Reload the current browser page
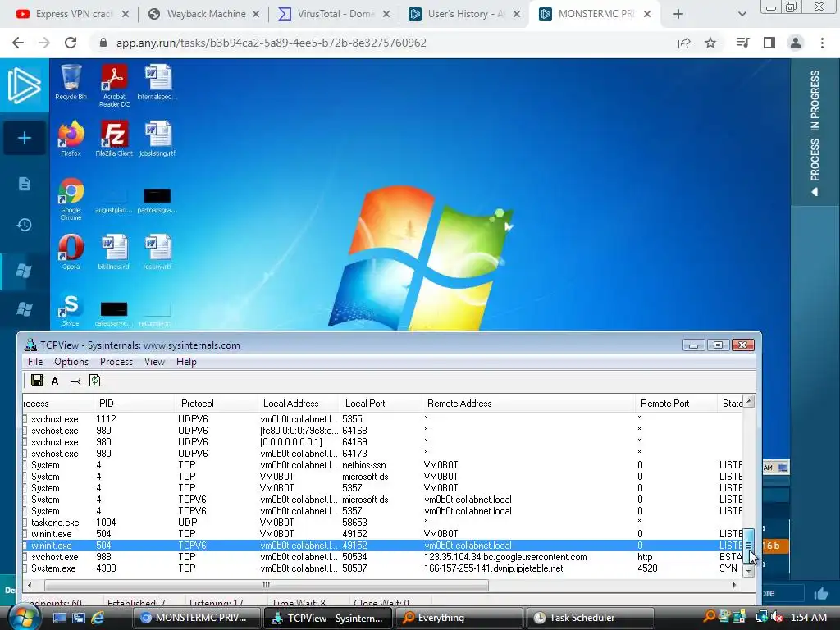Image resolution: width=840 pixels, height=630 pixels. (71, 43)
